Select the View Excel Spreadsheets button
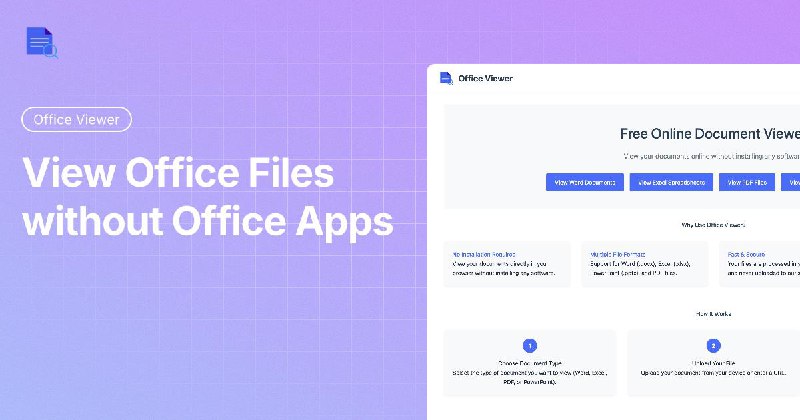800x420 pixels. tap(672, 182)
